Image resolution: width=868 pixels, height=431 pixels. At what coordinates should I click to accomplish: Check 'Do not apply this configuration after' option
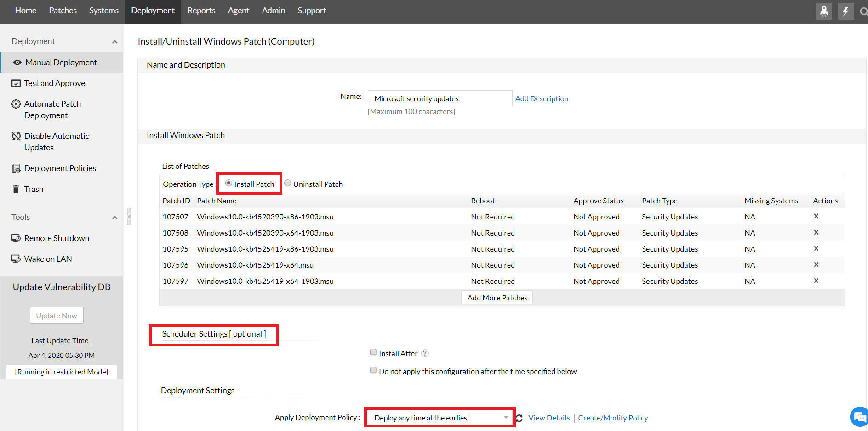(x=373, y=370)
